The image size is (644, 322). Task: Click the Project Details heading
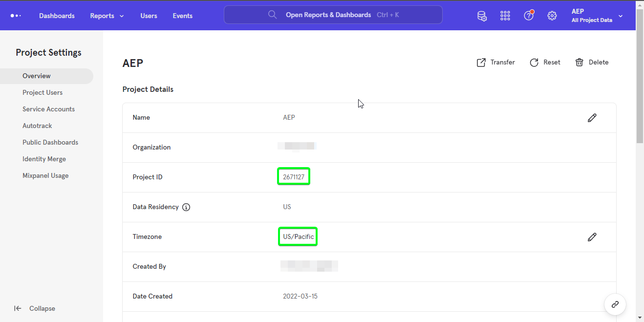tap(148, 89)
